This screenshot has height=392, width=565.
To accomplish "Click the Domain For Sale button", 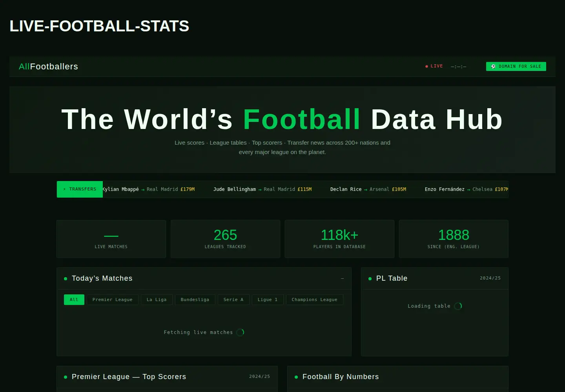I will coord(516,67).
